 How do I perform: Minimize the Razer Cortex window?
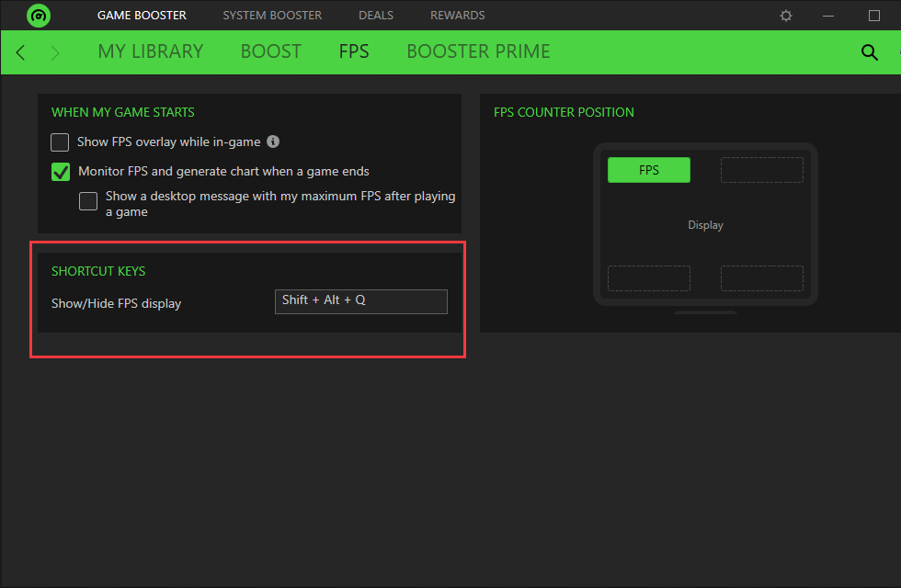tap(828, 16)
